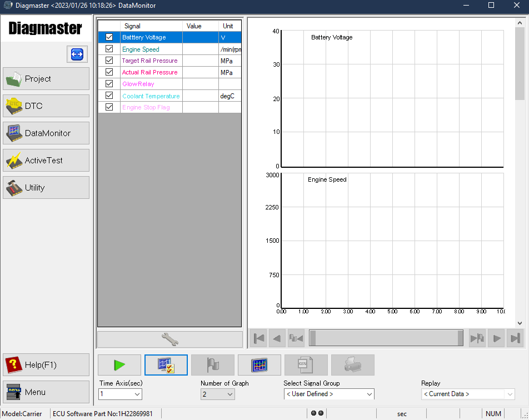The image size is (529, 420).
Task: Click the Model:Carrier status entry
Action: tap(22, 413)
